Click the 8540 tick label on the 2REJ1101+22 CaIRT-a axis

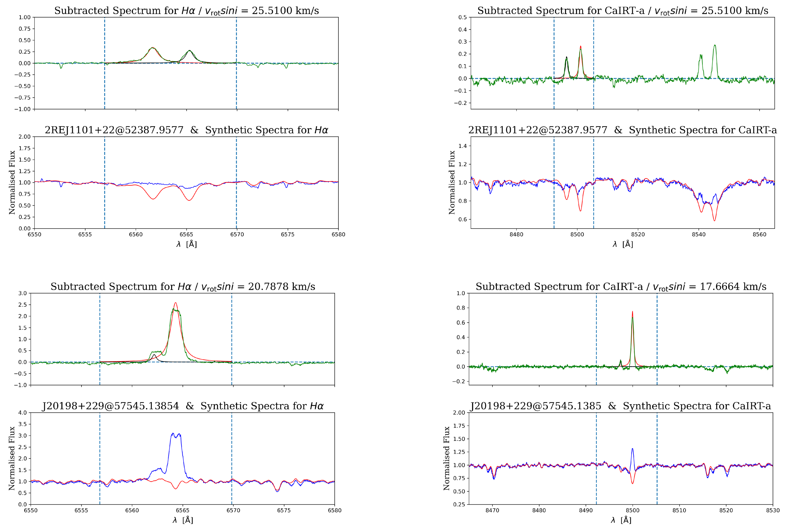pos(699,235)
